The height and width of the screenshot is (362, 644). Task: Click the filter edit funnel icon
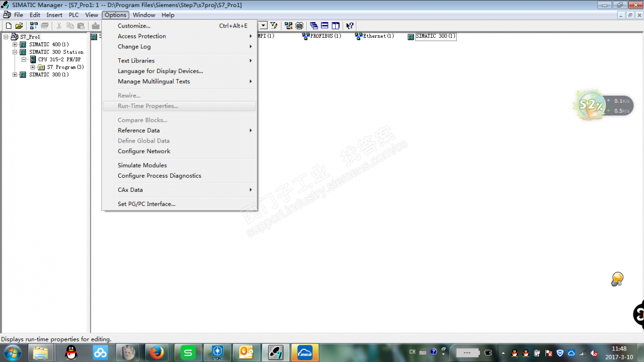(x=274, y=26)
